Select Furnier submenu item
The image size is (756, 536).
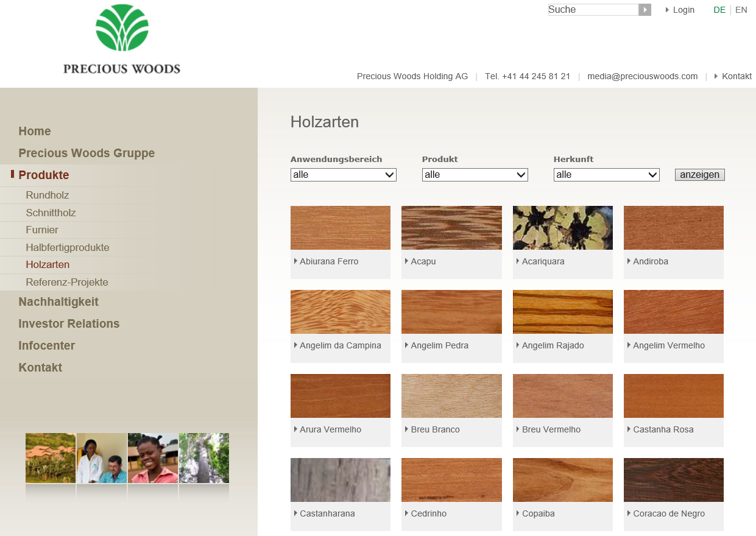[42, 230]
